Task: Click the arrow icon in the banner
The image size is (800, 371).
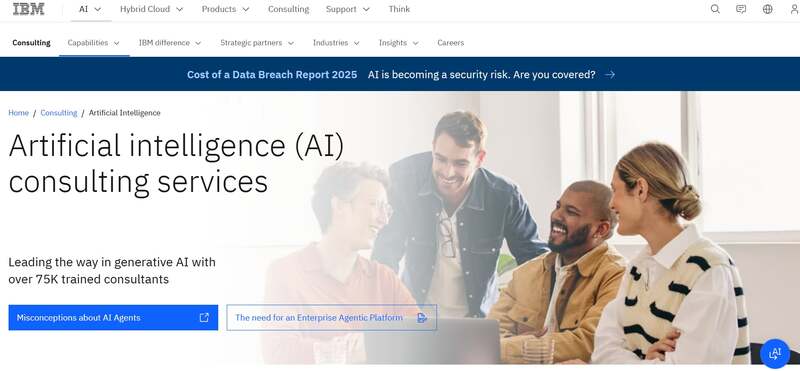Action: (610, 75)
